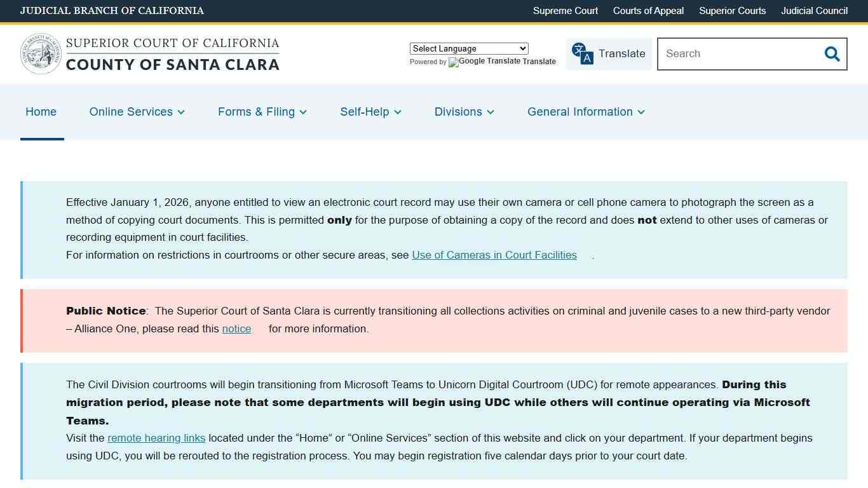Click inside the Search input field
The height and width of the screenshot is (488, 868).
[x=731, y=54]
